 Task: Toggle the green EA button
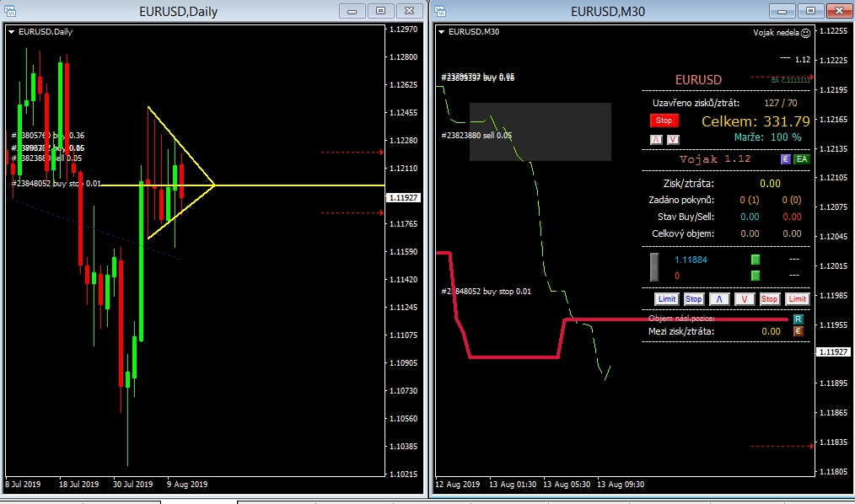802,159
